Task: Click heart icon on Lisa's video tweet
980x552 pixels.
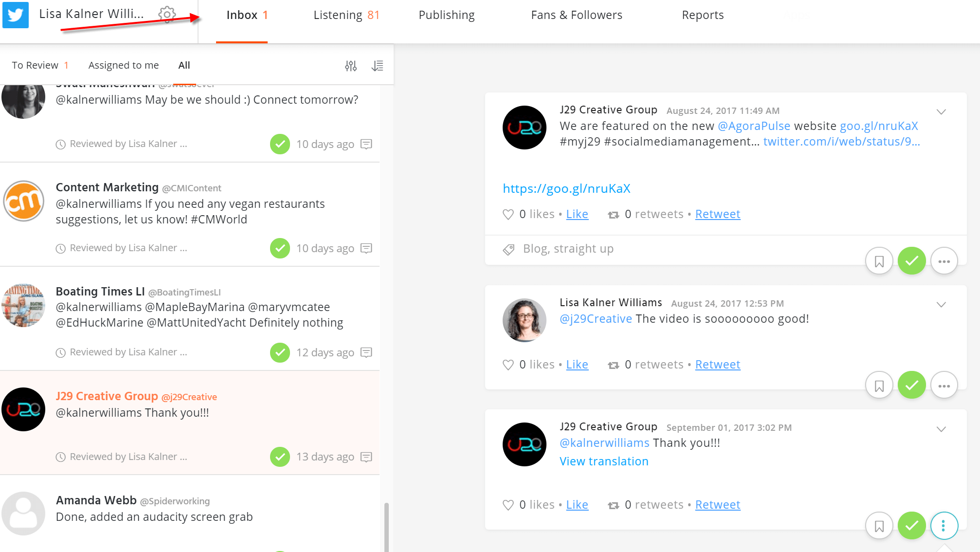Action: coord(508,365)
